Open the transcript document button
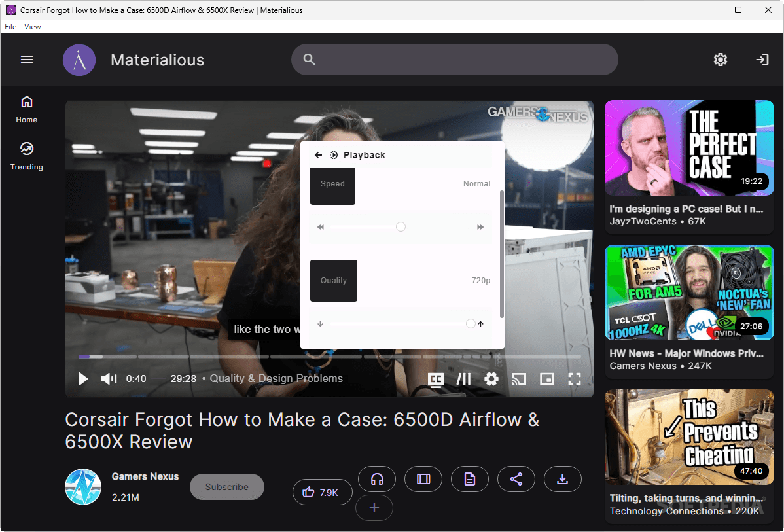 point(469,479)
